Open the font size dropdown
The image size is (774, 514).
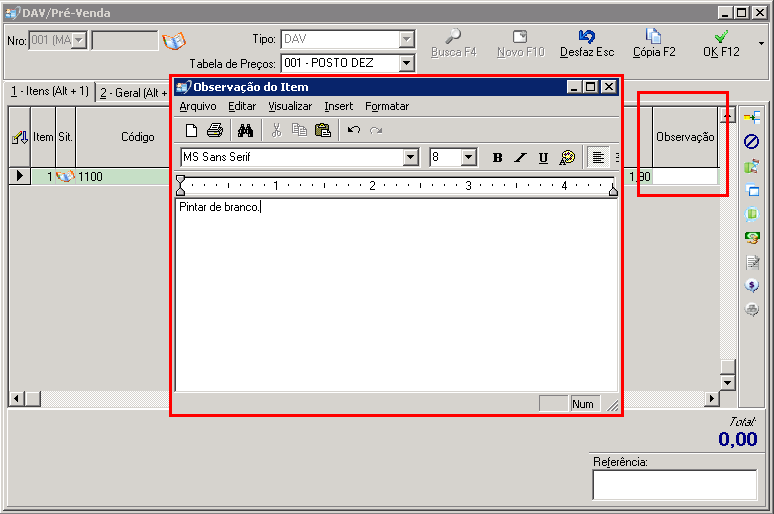pos(468,158)
